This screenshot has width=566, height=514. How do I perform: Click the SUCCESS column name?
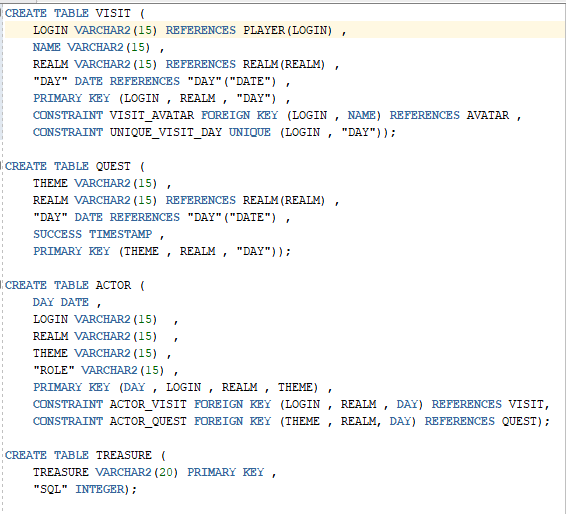(57, 234)
